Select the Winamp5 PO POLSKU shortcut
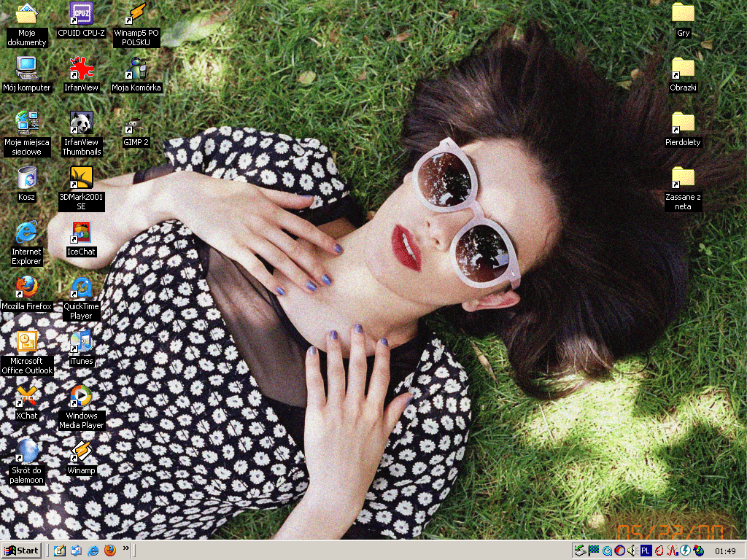The height and width of the screenshot is (560, 747). pos(136,13)
